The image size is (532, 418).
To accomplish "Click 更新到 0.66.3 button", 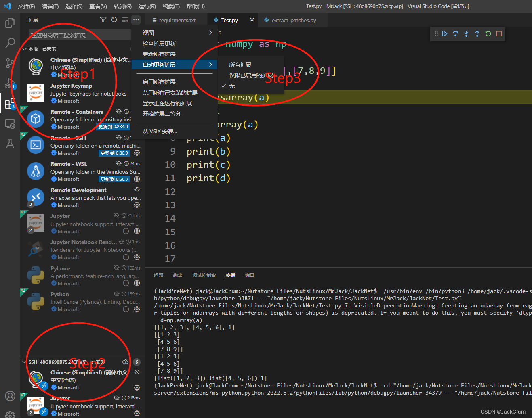I will pos(114,179).
